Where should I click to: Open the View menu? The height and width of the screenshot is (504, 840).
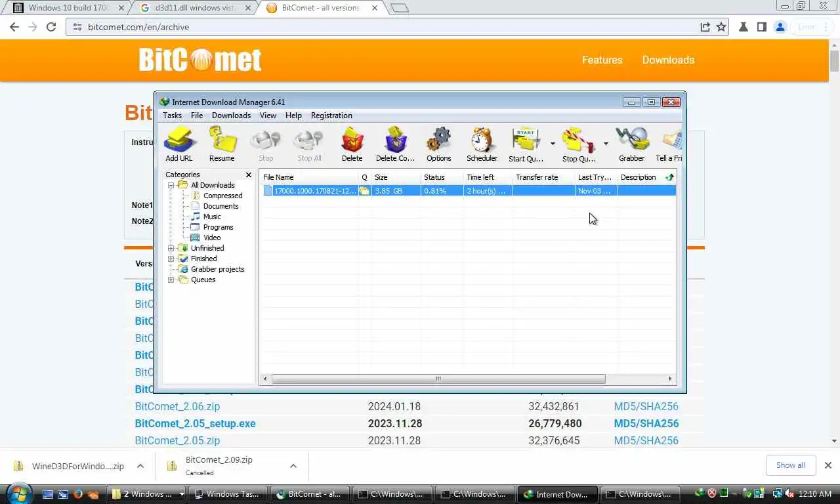click(268, 115)
